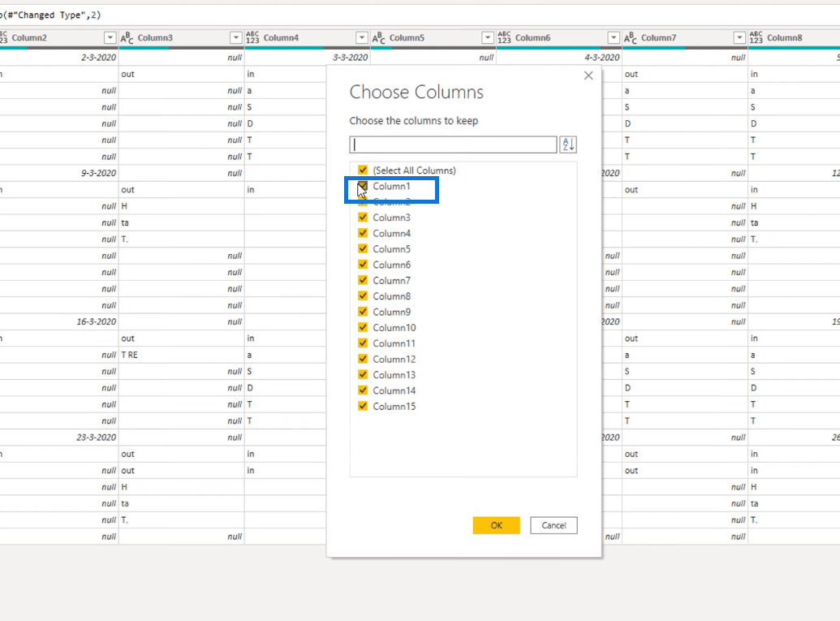The height and width of the screenshot is (621, 840).
Task: Select the Column6 header label
Action: click(x=532, y=37)
